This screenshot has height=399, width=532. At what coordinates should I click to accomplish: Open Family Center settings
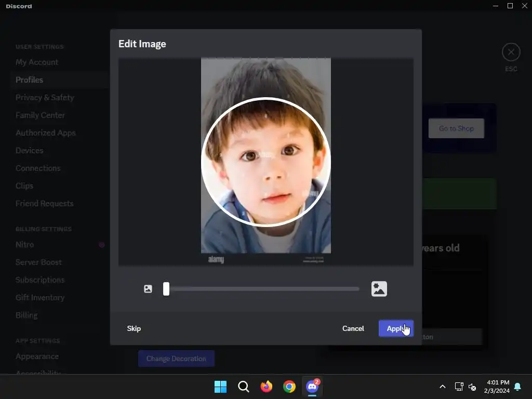click(x=40, y=115)
